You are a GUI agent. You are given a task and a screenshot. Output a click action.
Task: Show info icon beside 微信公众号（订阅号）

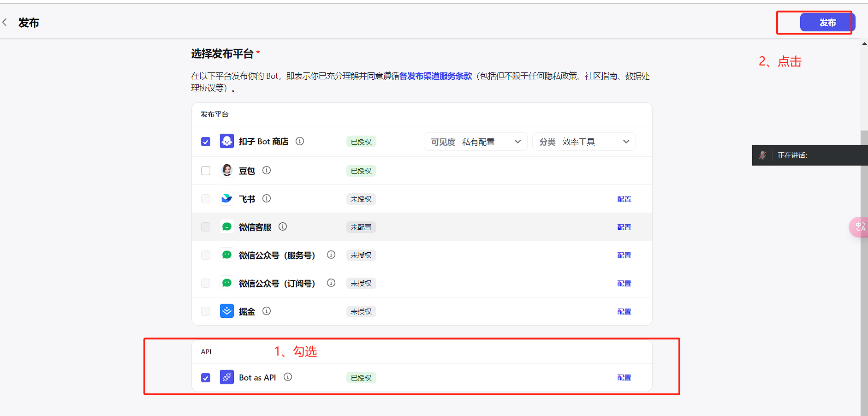coord(331,283)
